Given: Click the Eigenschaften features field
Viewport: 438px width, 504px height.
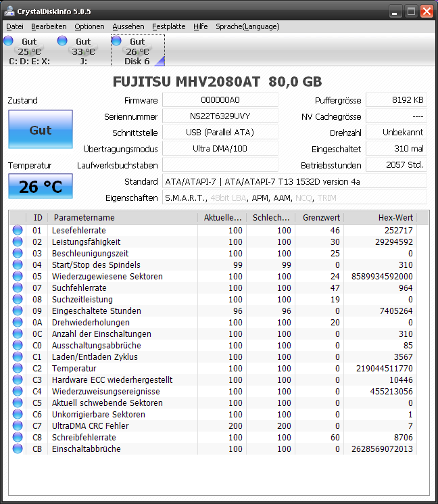Looking at the screenshot, I should tap(295, 198).
